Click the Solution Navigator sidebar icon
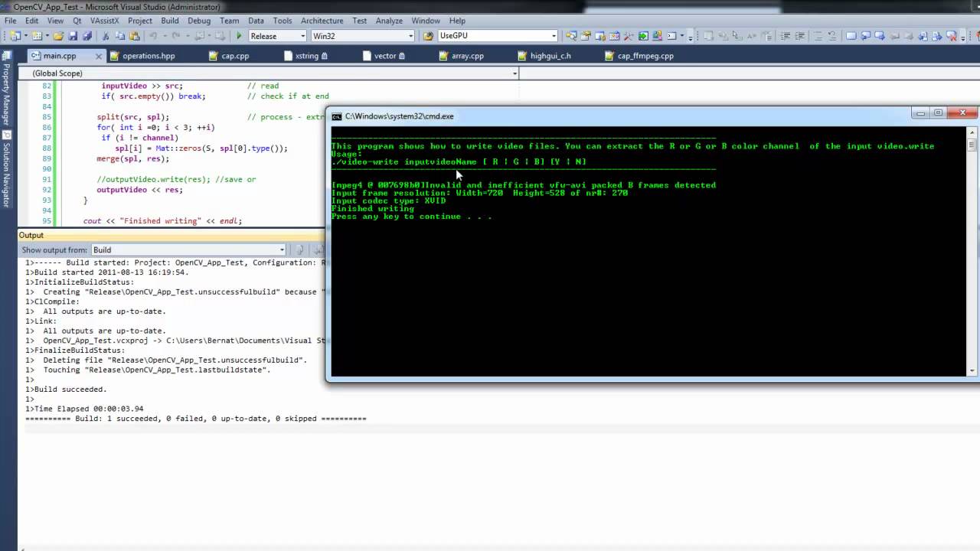 (x=7, y=135)
